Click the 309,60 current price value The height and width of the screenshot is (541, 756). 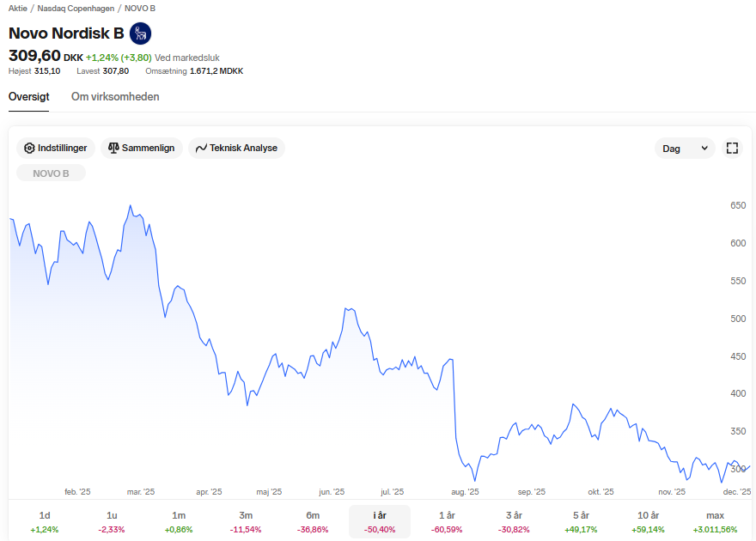(34, 56)
